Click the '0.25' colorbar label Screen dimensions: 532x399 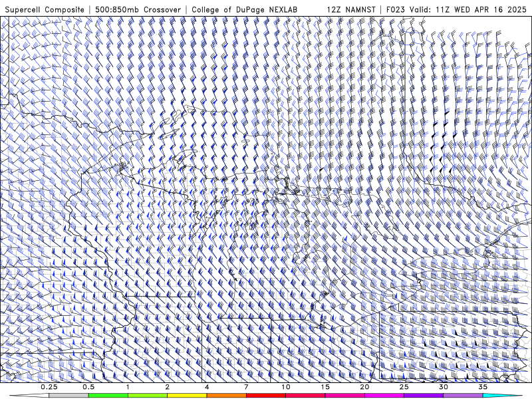(x=49, y=387)
